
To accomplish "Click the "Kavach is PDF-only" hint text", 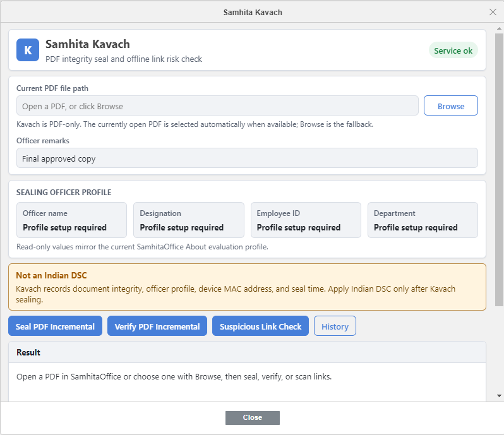I will [x=195, y=124].
